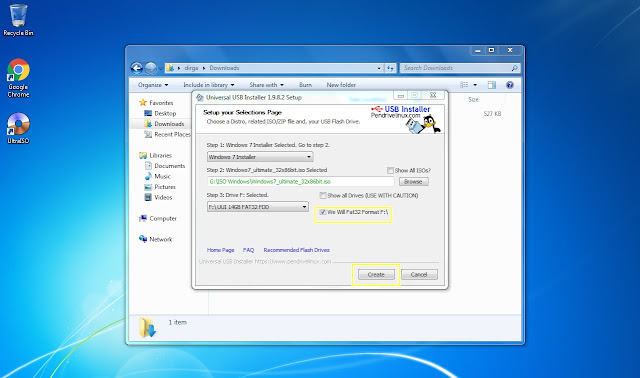Open the Share with menu
The height and width of the screenshot is (378, 640).
click(x=267, y=85)
